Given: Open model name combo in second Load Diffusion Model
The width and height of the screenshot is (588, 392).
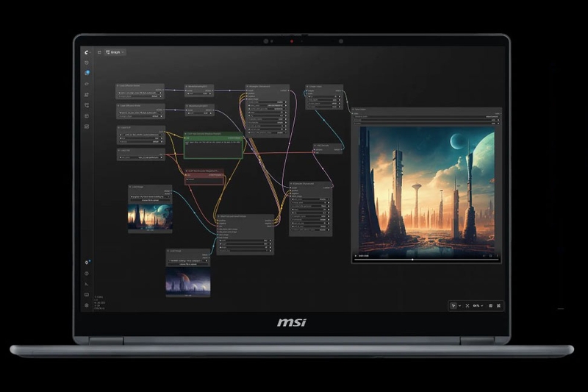Looking at the screenshot, I should click(x=141, y=113).
